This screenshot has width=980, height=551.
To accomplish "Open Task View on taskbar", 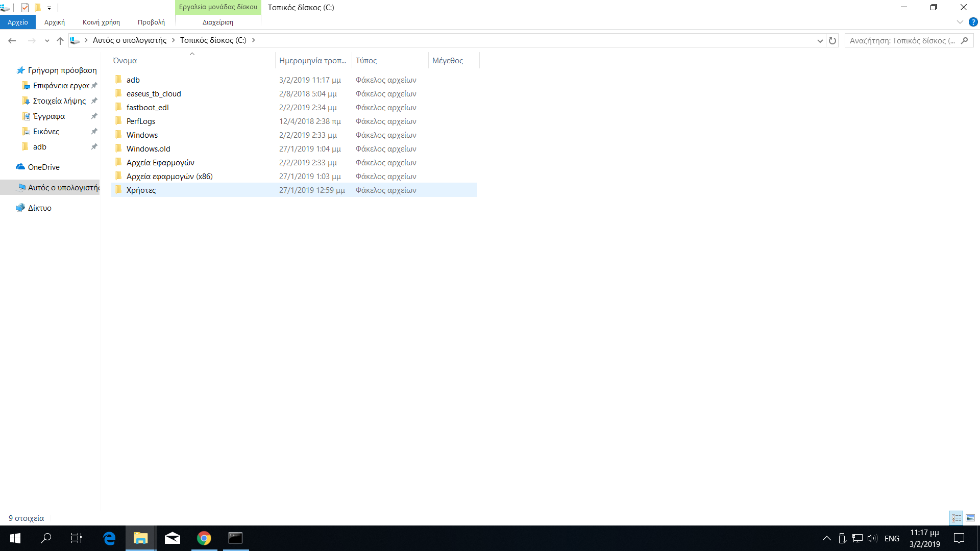I will pyautogui.click(x=77, y=538).
